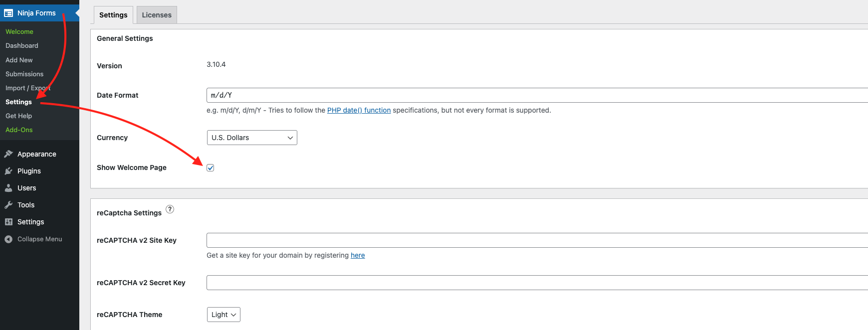Screen dimensions: 868x330
Task: Click the General Settings heading
Action: pyautogui.click(x=125, y=38)
